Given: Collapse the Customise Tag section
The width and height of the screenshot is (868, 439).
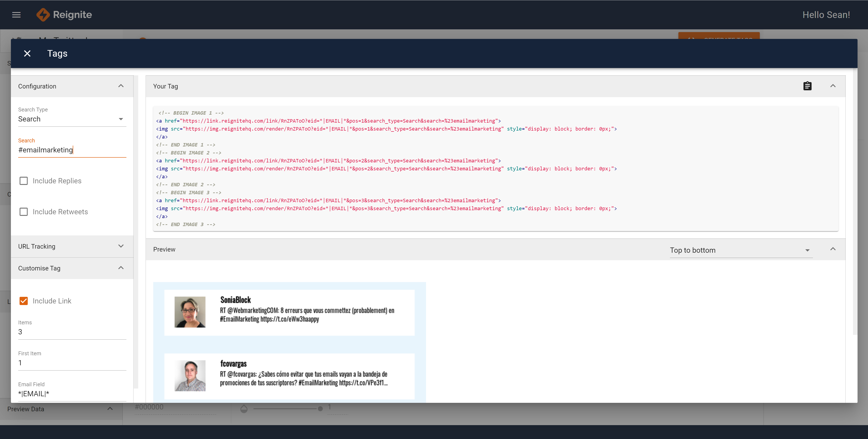Looking at the screenshot, I should tap(72, 268).
